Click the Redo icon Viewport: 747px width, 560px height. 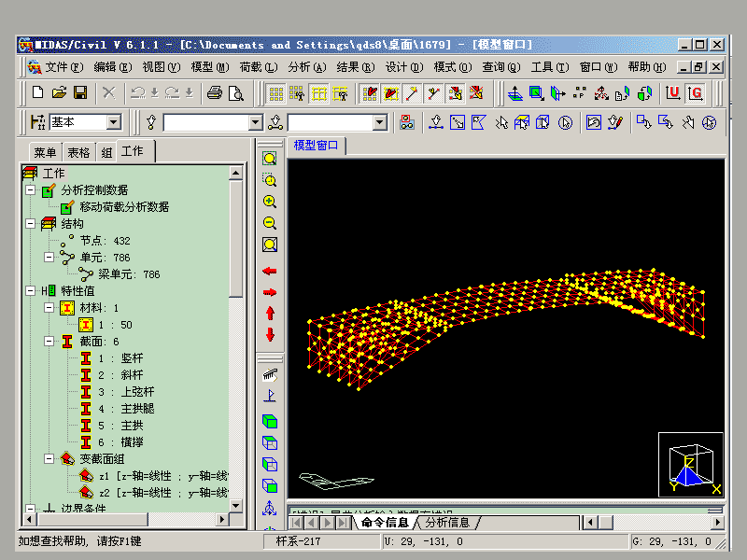172,92
